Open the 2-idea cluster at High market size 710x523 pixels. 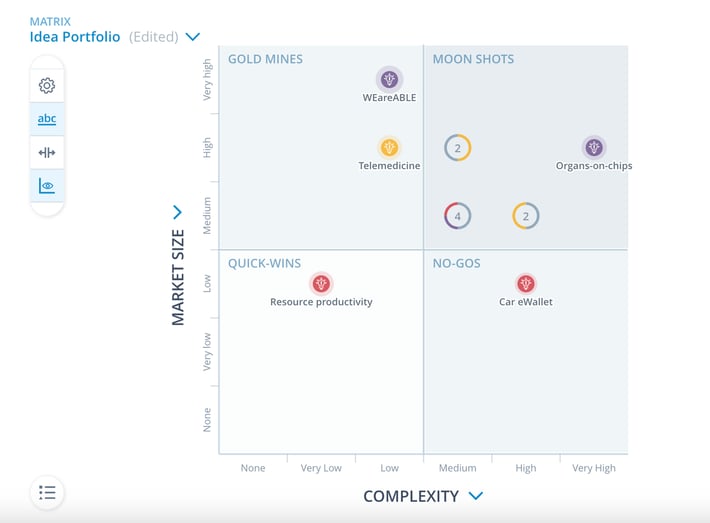tap(457, 148)
